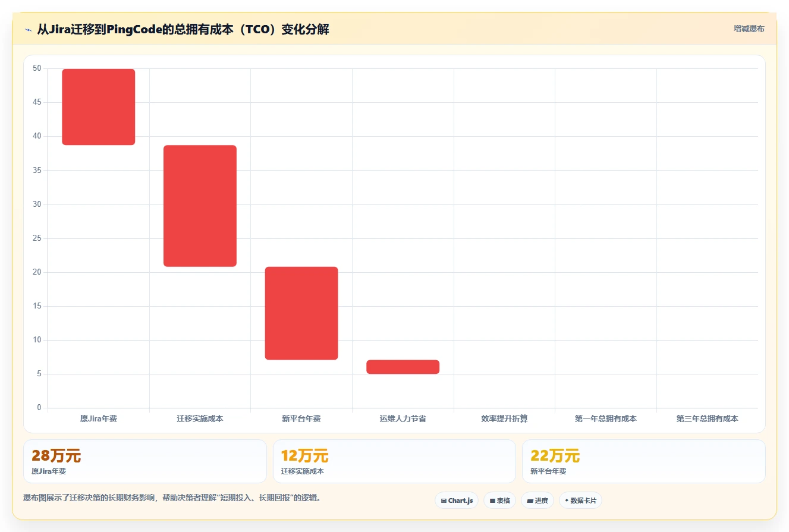Click the 第三年总拥有成本 axis label

(x=708, y=418)
